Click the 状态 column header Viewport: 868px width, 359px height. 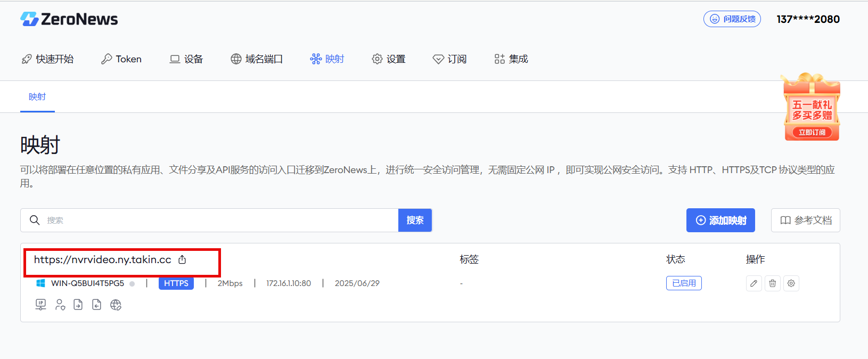pos(676,259)
